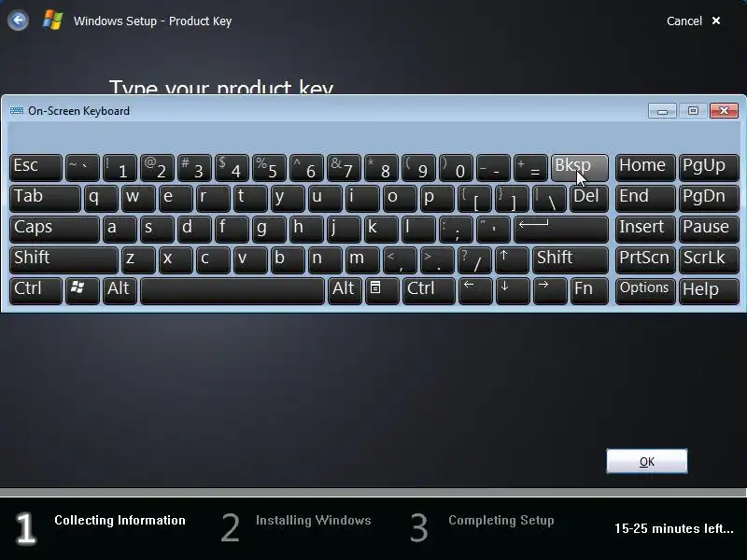Tap the Pause key
This screenshot has height=560, width=747.
(x=709, y=229)
